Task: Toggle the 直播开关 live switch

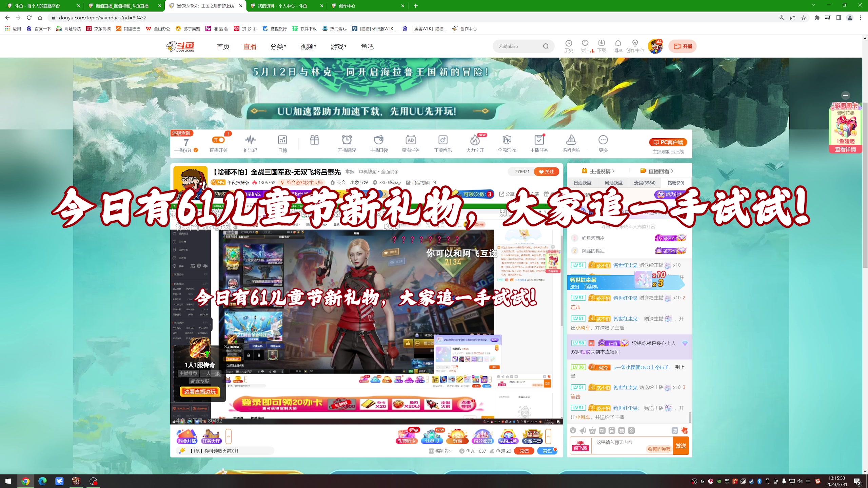Action: click(x=218, y=140)
